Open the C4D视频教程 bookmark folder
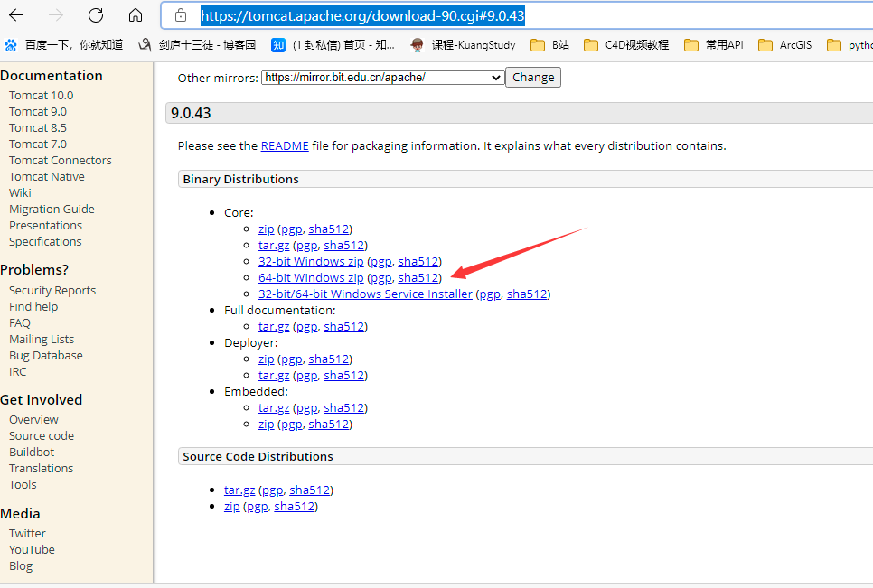Viewport: 873px width, 588px height. [626, 45]
